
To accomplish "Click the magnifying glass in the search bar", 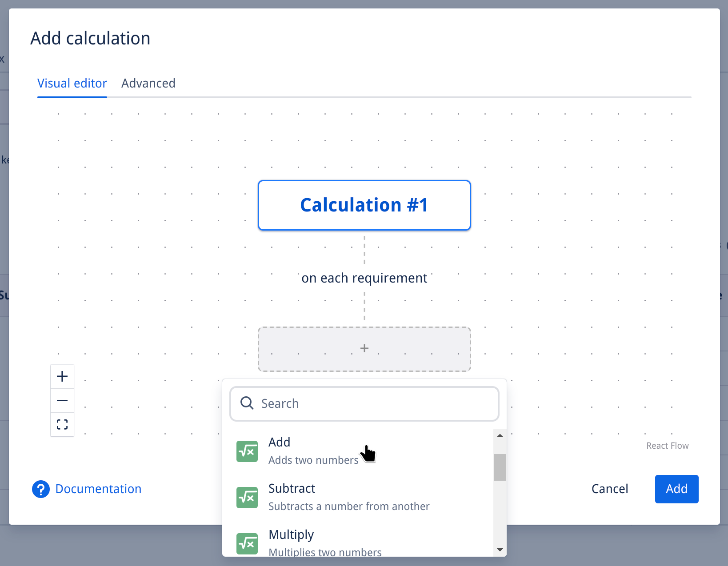I will point(246,403).
